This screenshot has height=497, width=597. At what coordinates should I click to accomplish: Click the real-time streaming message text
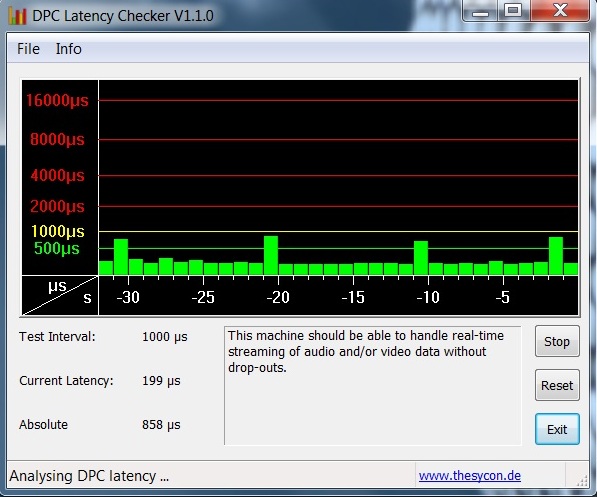tap(366, 352)
